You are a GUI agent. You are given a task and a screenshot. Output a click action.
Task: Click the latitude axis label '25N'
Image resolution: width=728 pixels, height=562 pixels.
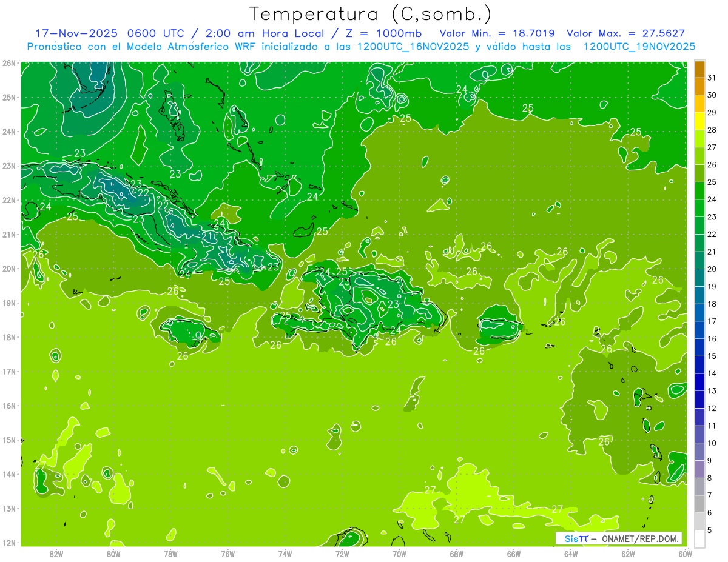coord(9,97)
